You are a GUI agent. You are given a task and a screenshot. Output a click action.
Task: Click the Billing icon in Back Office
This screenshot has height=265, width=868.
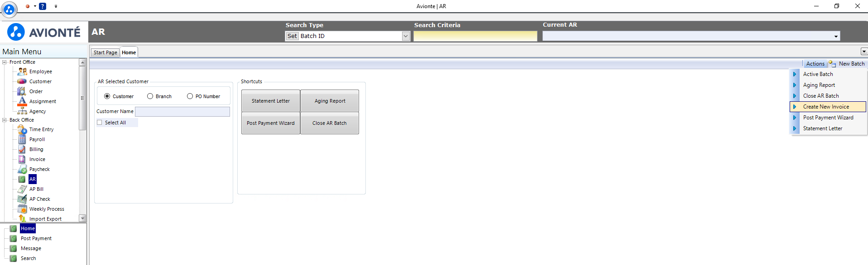click(x=22, y=150)
